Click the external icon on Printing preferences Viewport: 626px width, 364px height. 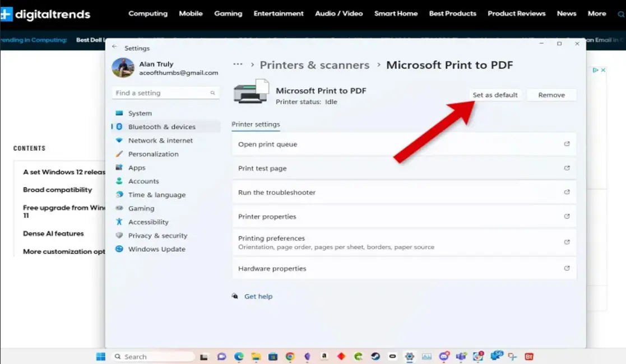point(567,242)
